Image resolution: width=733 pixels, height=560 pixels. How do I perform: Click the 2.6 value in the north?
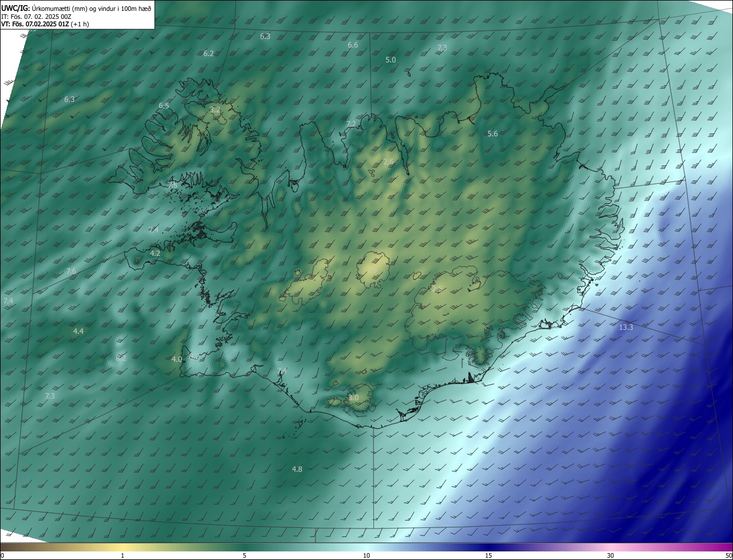[388, 162]
